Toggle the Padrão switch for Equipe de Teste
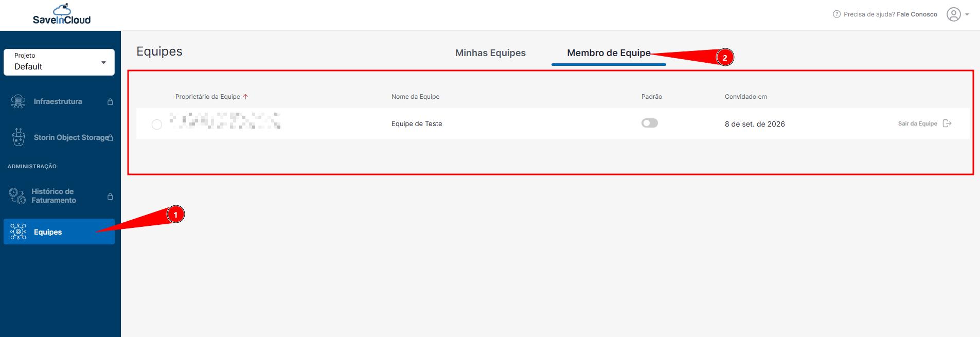 tap(650, 123)
